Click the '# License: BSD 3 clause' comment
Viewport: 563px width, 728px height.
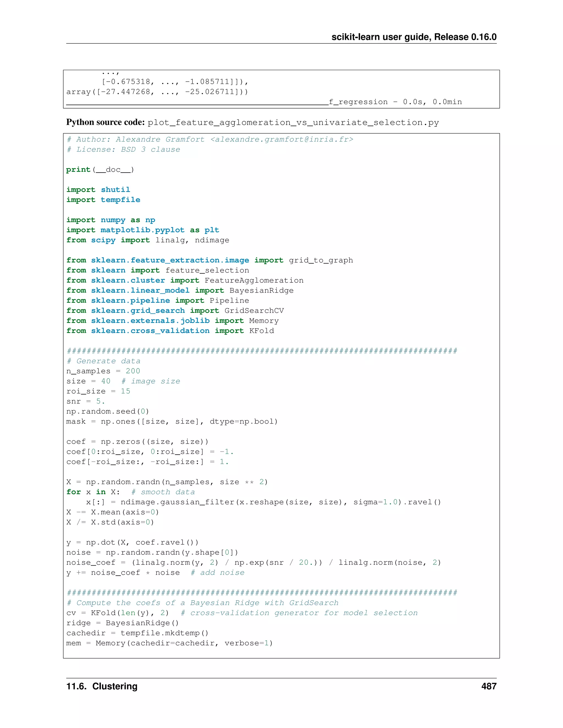pos(123,150)
